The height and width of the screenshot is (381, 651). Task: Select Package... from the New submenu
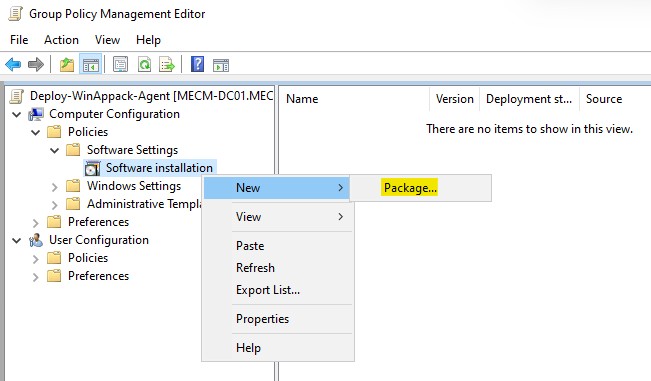click(410, 188)
